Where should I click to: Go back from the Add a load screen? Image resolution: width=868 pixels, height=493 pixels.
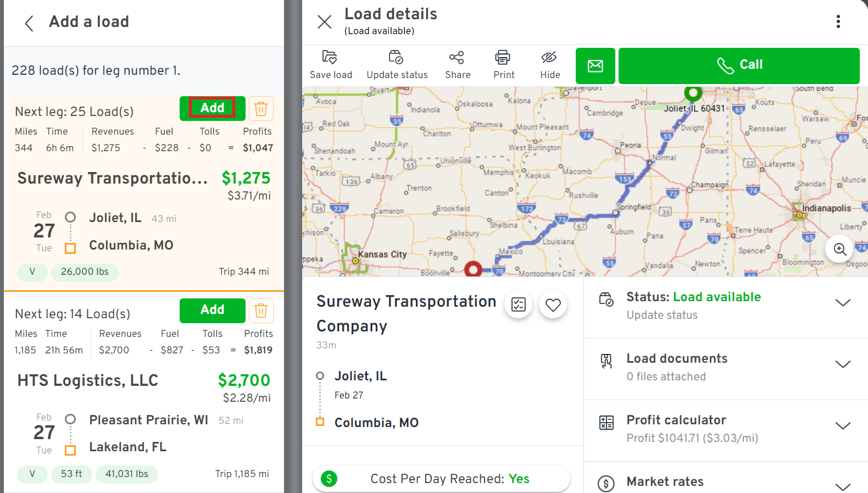coord(29,23)
